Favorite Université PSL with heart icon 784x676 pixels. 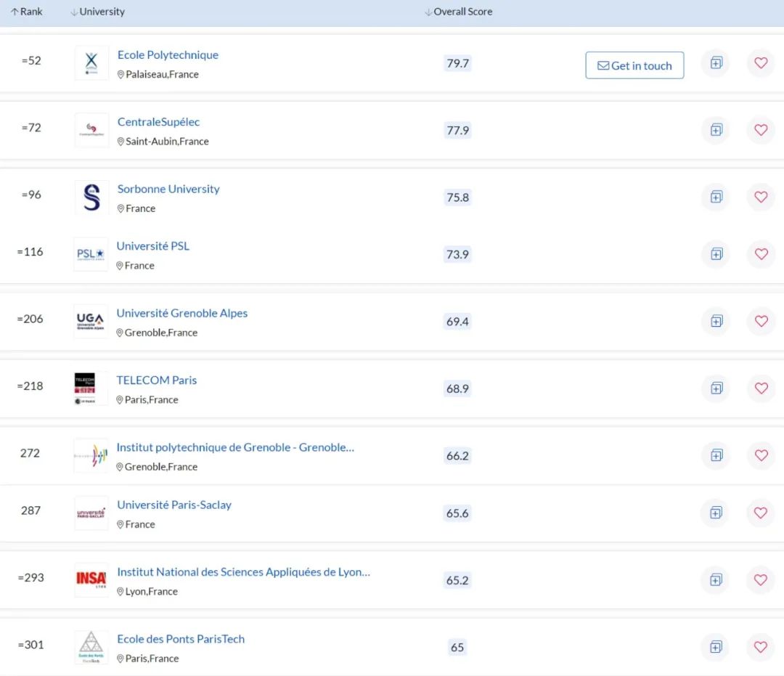click(761, 254)
